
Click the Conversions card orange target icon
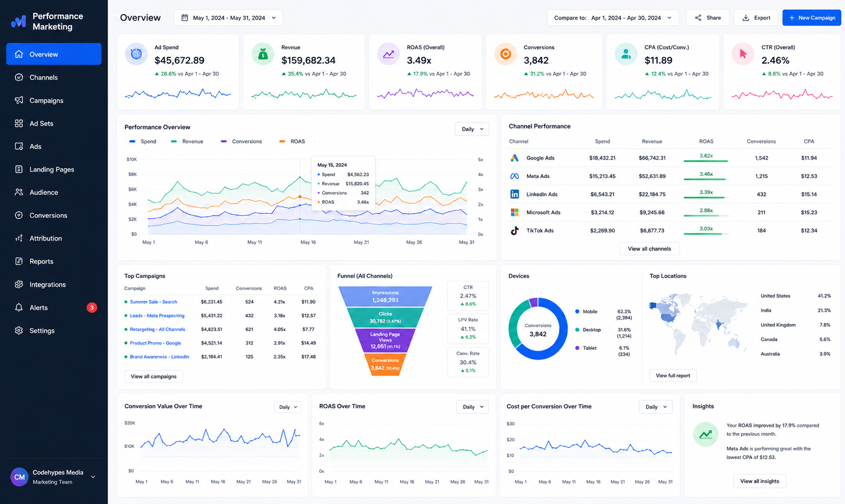505,54
